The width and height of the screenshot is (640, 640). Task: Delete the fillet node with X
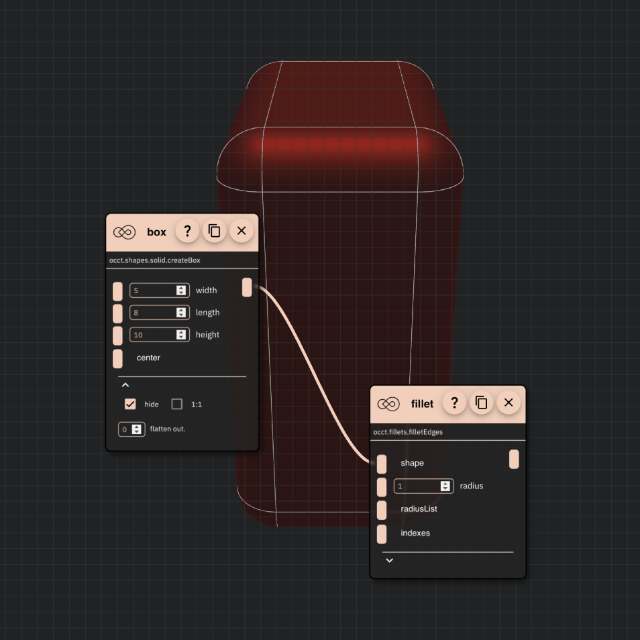tap(508, 403)
